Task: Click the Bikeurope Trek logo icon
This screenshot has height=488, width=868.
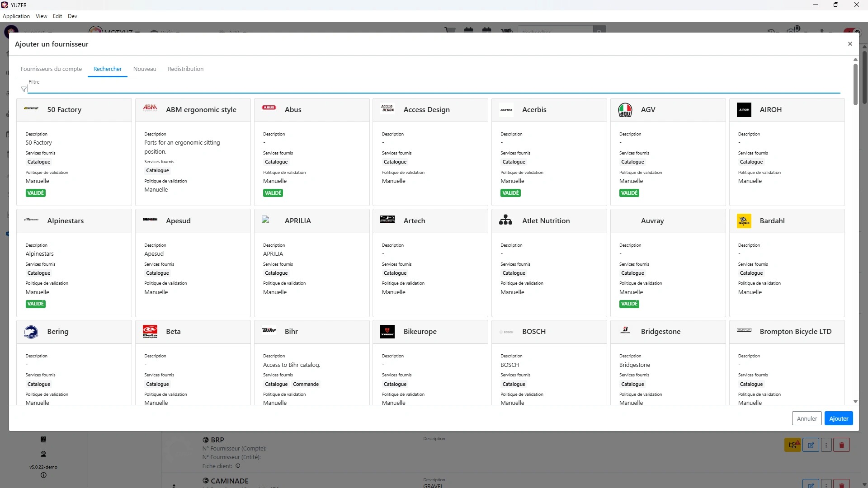Action: coord(387,332)
